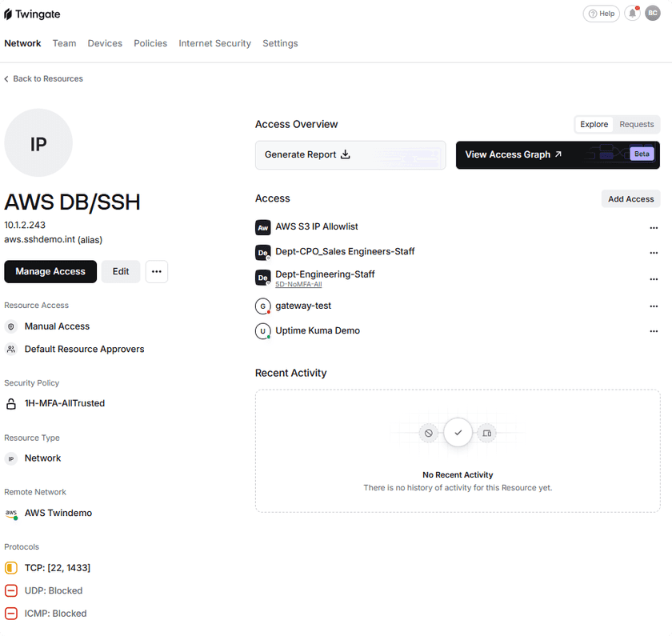Switch to the Explore view
This screenshot has width=672, height=636.
[594, 124]
